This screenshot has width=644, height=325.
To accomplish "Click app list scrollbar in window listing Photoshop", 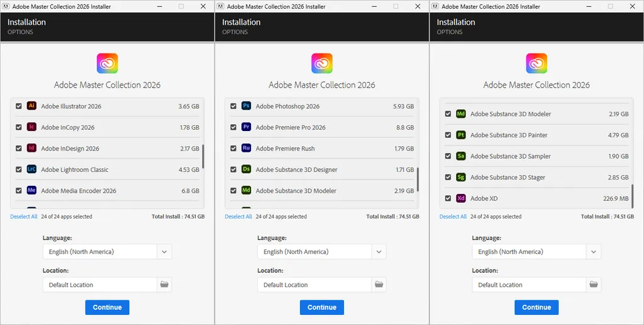I will [418, 180].
